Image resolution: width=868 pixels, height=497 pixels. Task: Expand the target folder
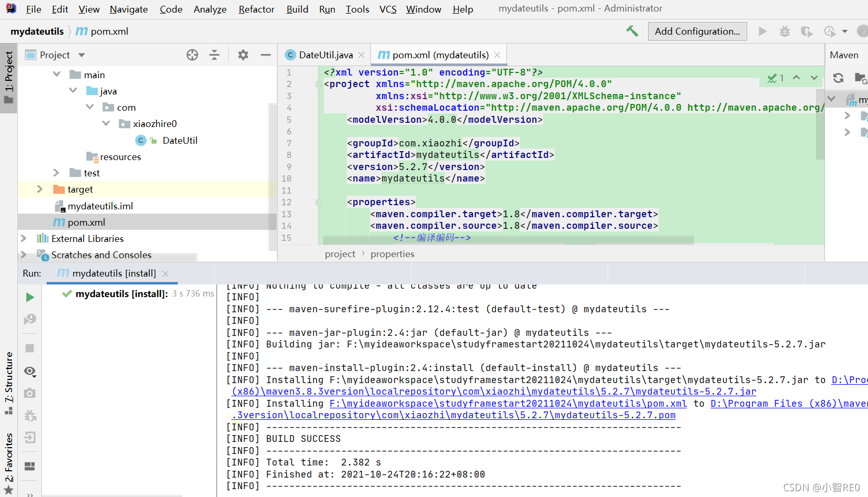click(40, 189)
